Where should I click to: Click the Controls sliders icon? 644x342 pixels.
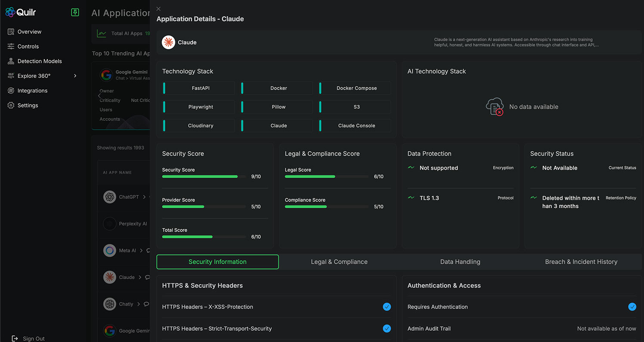pyautogui.click(x=11, y=46)
